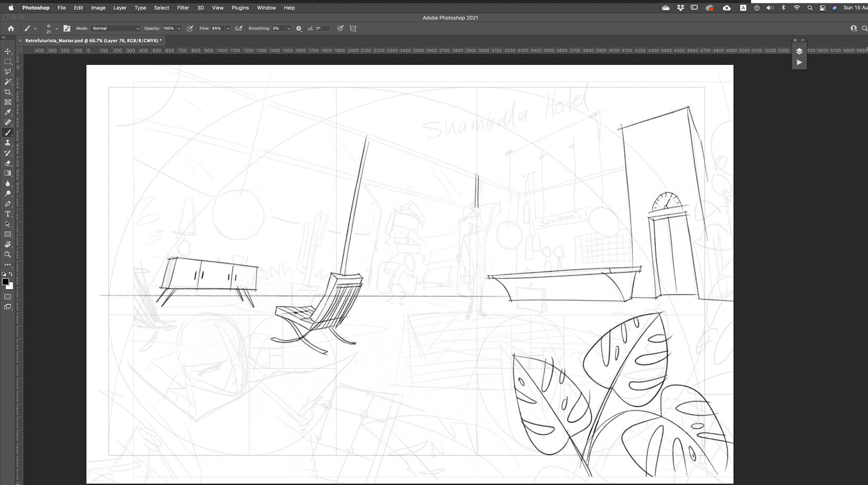868x485 pixels.
Task: Select the Horizontal Type tool
Action: click(8, 214)
